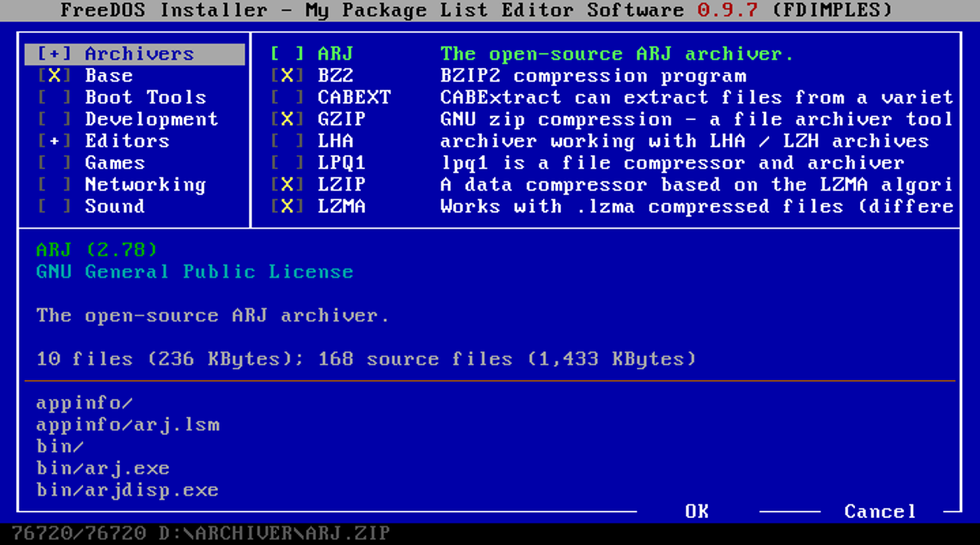Select appinfo/arj.lsm file entry

[x=127, y=425]
